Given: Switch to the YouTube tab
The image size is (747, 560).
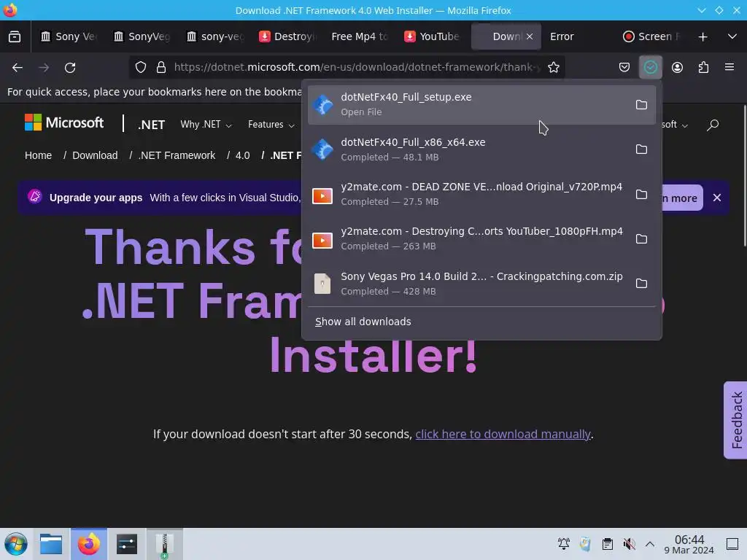Looking at the screenshot, I should [433, 36].
